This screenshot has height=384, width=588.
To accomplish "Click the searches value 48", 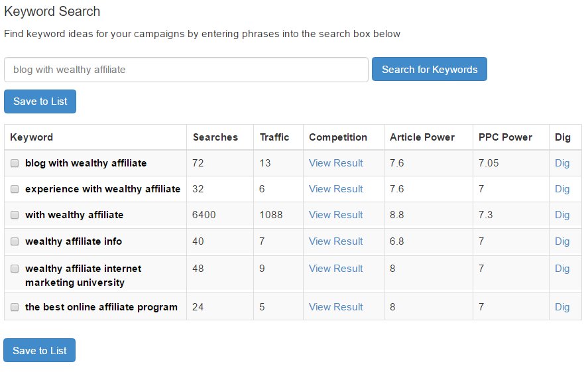I will (x=198, y=269).
